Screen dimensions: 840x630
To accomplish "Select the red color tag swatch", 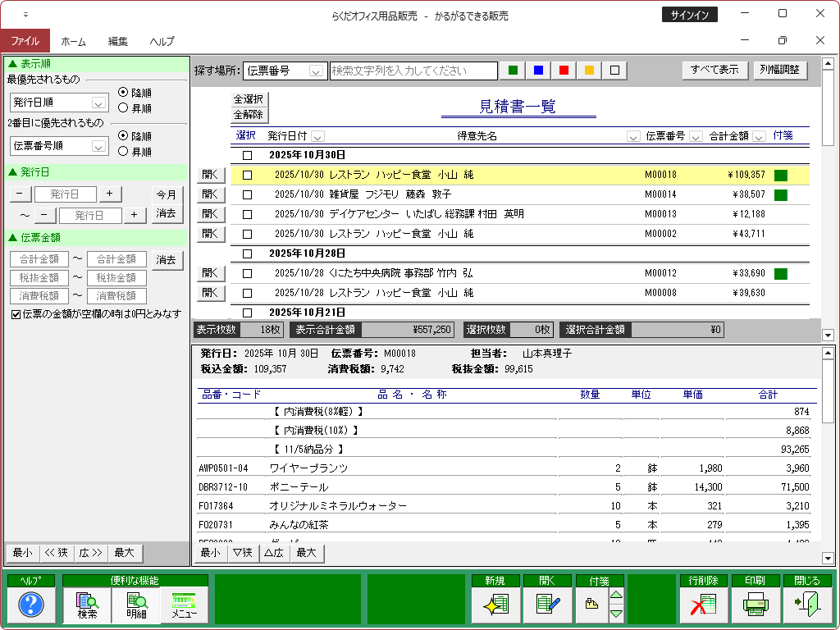I will tap(564, 71).
